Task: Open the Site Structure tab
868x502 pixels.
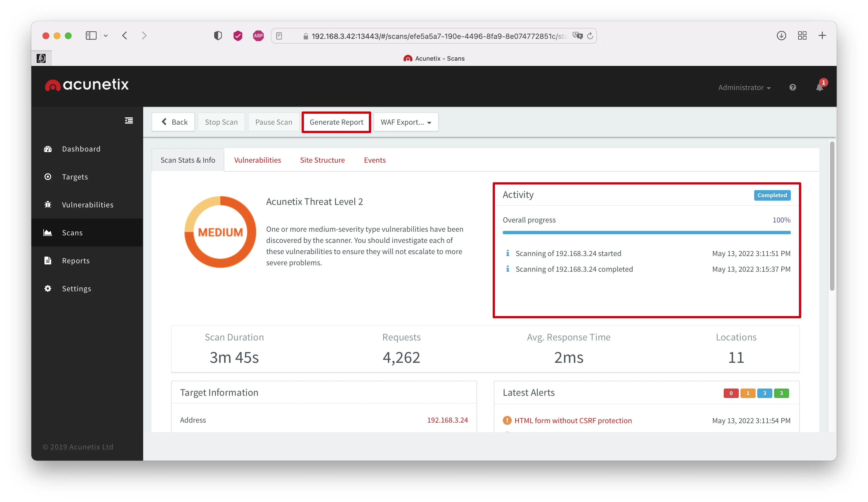Action: pyautogui.click(x=322, y=160)
